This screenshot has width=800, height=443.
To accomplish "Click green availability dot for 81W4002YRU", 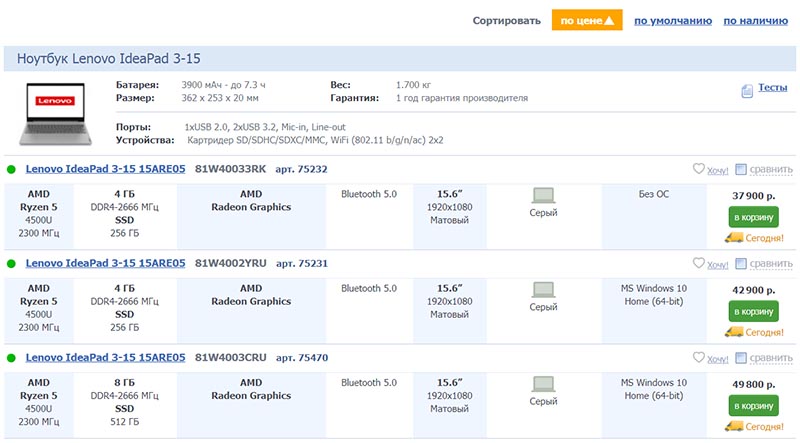I will [x=11, y=264].
